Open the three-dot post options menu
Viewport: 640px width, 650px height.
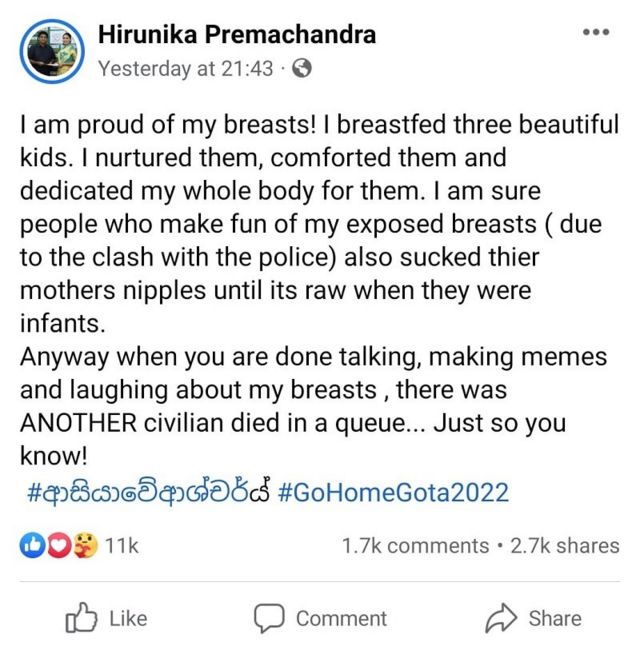tap(595, 32)
